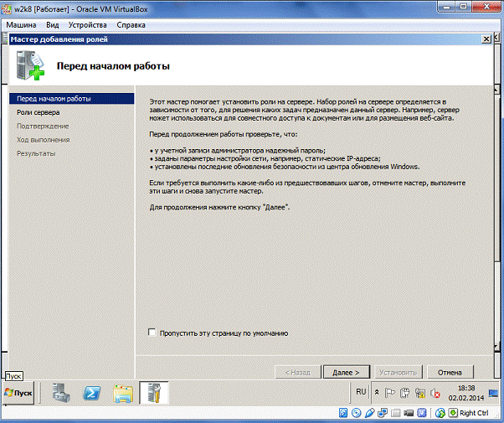The height and width of the screenshot is (423, 504).
Task: Click VirtualBox virtualization features indicator
Action: point(422,413)
